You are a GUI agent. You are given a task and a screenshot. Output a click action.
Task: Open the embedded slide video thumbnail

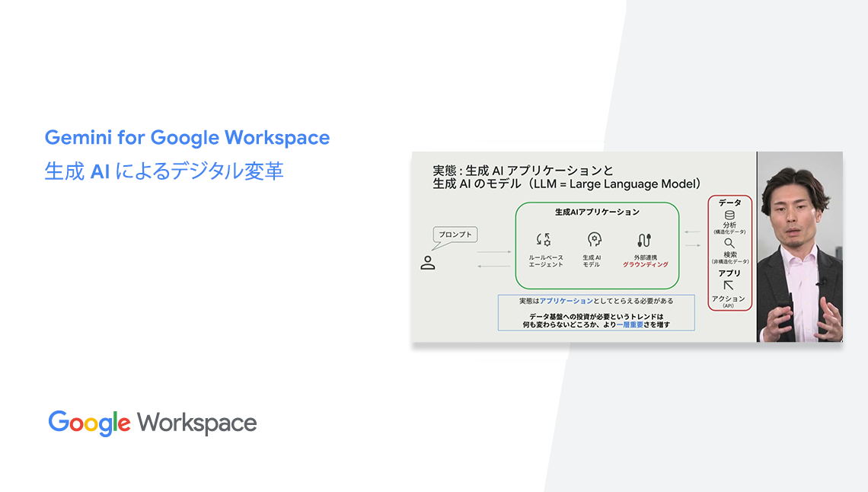tap(627, 247)
